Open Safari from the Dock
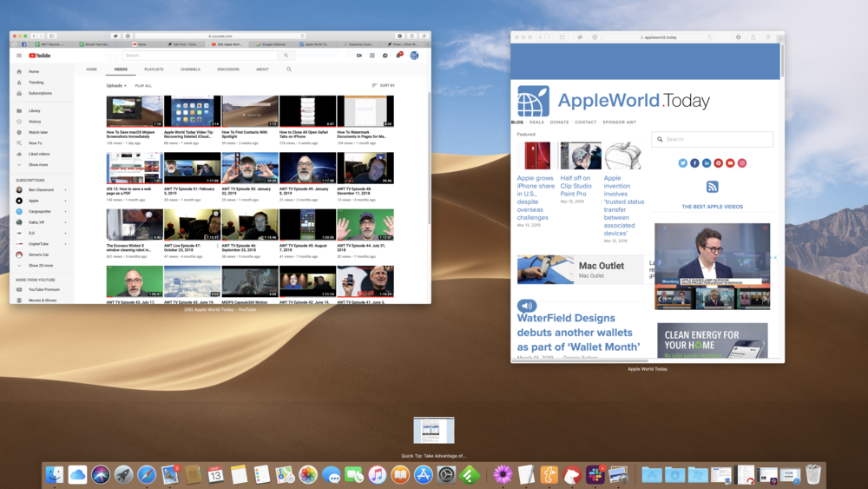Image resolution: width=868 pixels, height=489 pixels. tap(147, 474)
